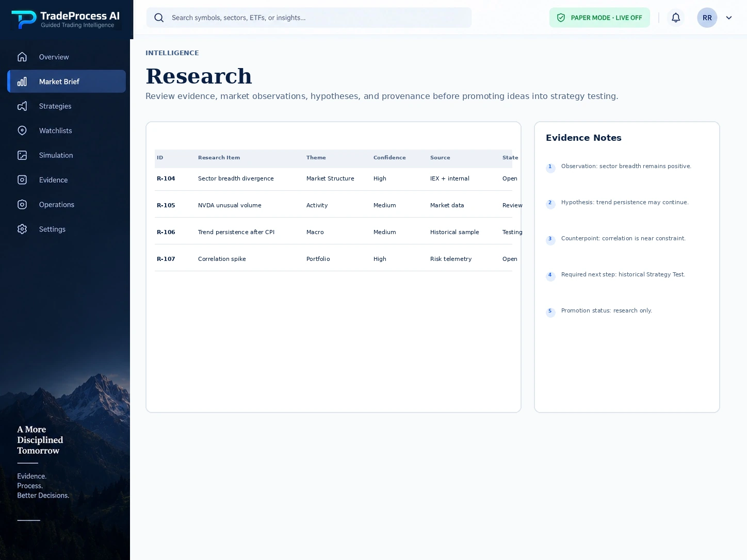The height and width of the screenshot is (560, 747).
Task: Select row ID R-106
Action: [x=166, y=232]
